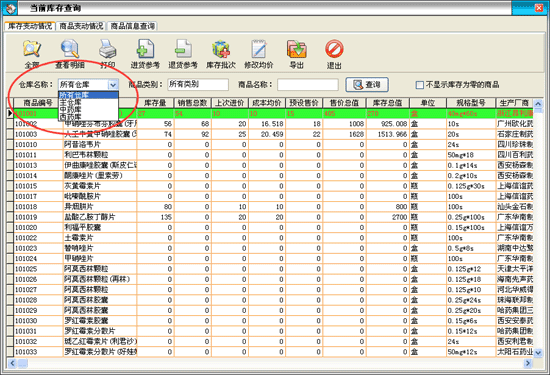Click the 查询 search button
This screenshot has height=375, width=550.
pos(367,85)
